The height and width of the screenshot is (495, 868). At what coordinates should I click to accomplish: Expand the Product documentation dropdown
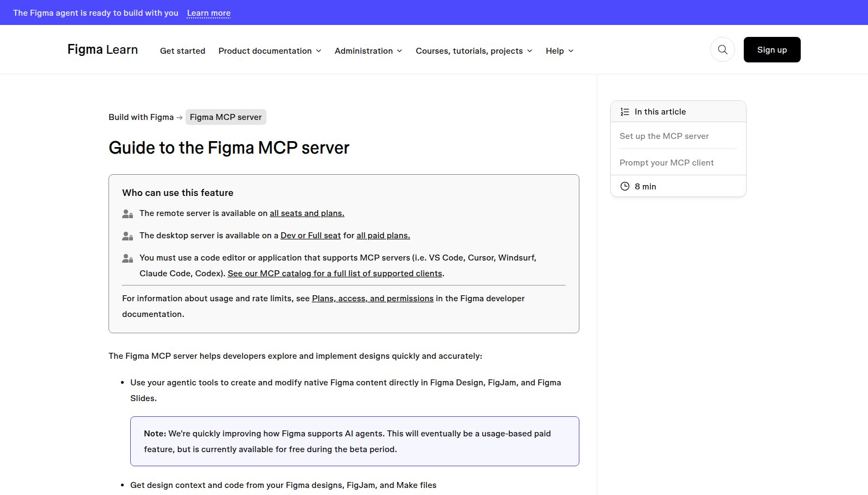point(270,50)
